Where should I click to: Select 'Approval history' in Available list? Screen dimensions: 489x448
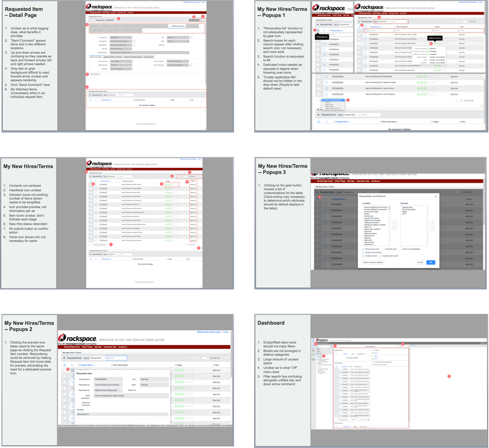[370, 233]
